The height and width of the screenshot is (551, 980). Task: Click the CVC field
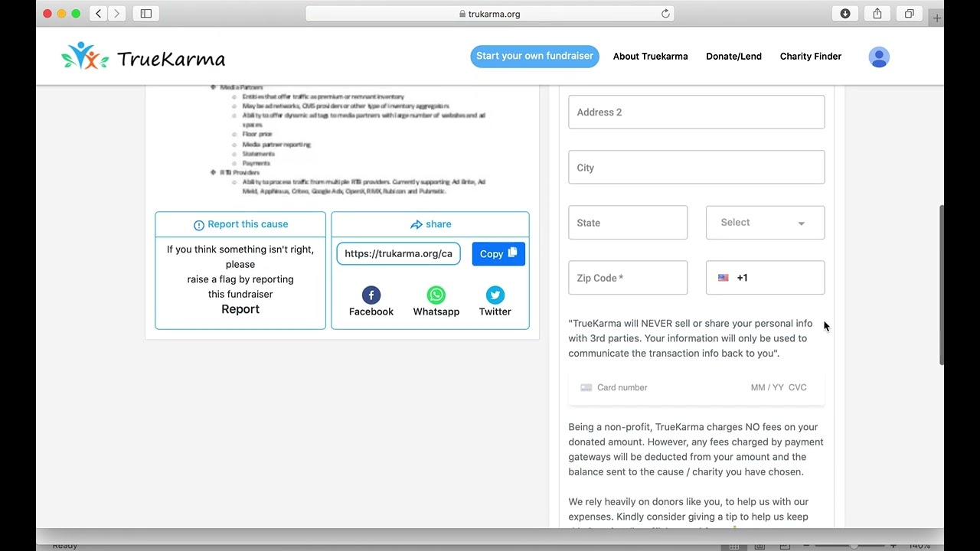tap(798, 387)
